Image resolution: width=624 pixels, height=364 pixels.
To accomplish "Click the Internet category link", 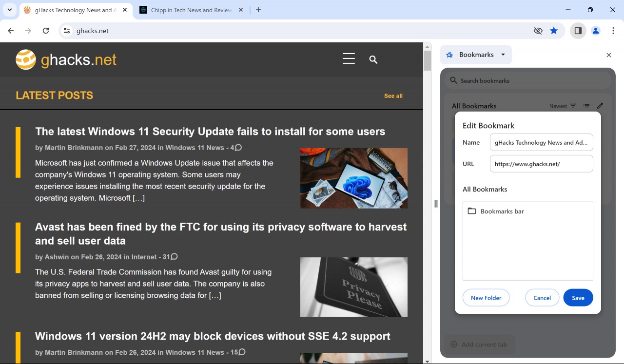I will (144, 257).
